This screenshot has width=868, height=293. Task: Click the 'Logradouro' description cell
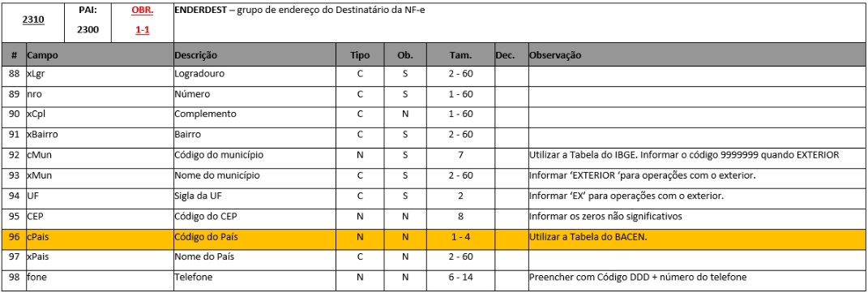click(254, 74)
